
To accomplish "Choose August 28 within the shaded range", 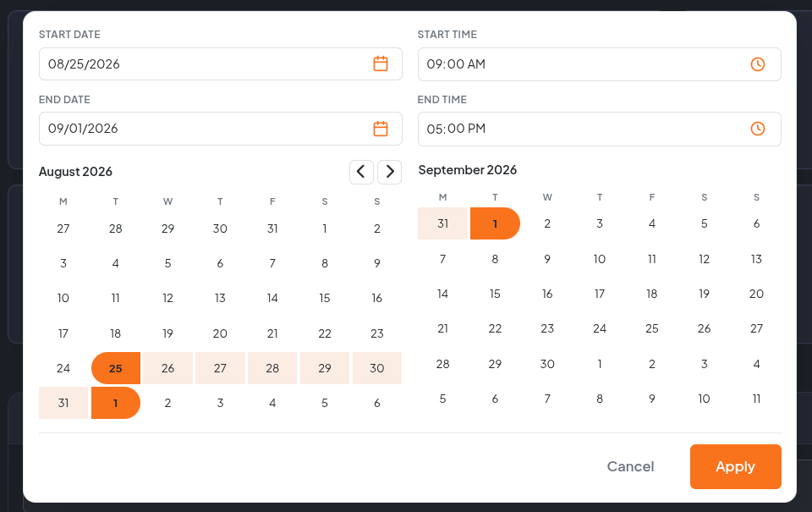I will [x=272, y=368].
